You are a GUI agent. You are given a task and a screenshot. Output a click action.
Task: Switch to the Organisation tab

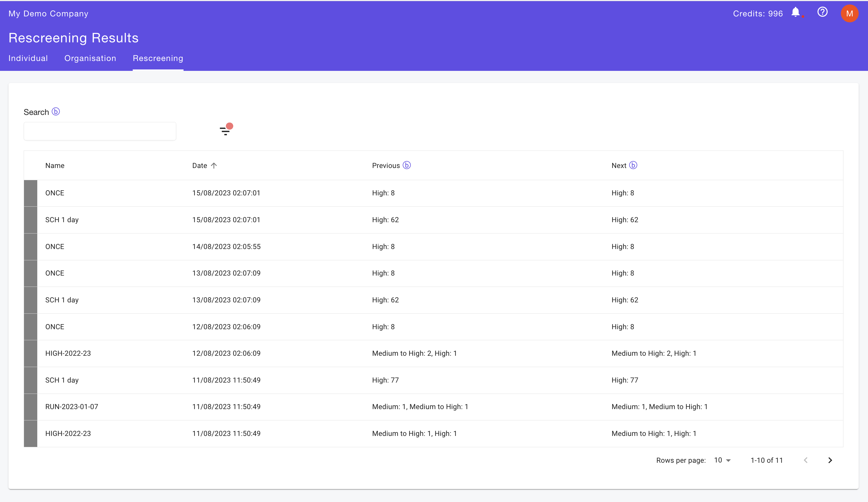click(x=90, y=58)
